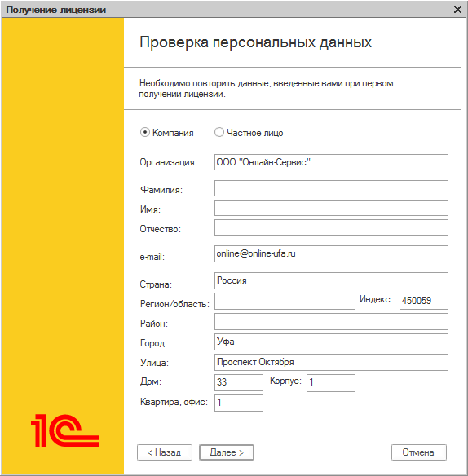Click the 1C logo in the yellow sidebar
Screen dimensions: 468x476
[x=65, y=430]
